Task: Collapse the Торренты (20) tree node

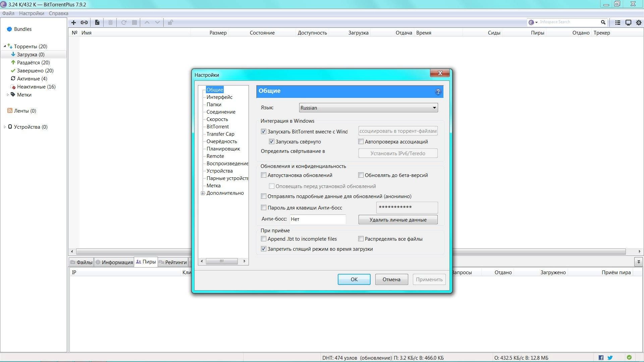Action: (5, 46)
